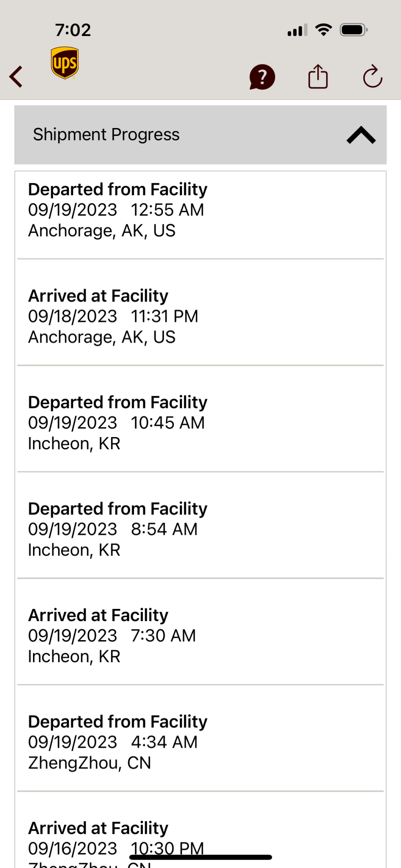Open the help chat bubble icon
The height and width of the screenshot is (868, 401).
click(x=262, y=77)
